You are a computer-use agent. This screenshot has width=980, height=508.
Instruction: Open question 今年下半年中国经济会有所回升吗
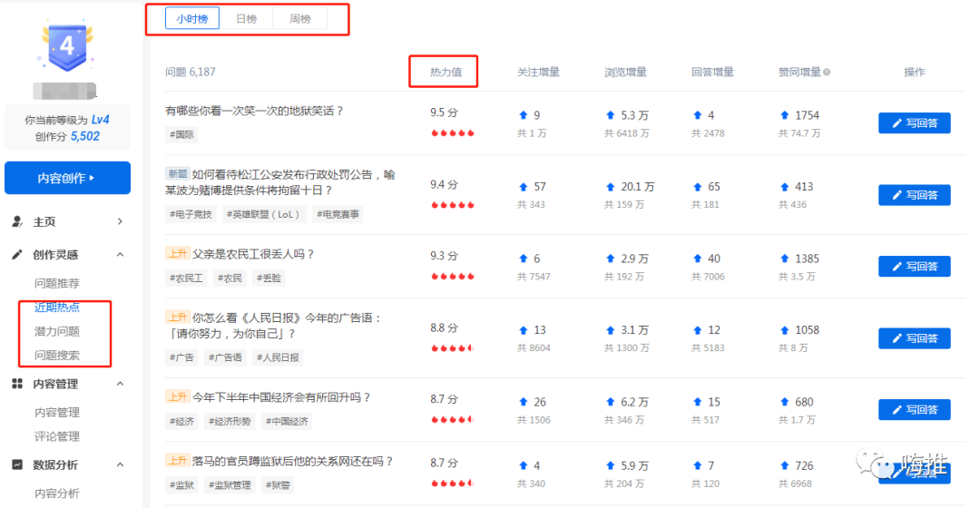[282, 396]
